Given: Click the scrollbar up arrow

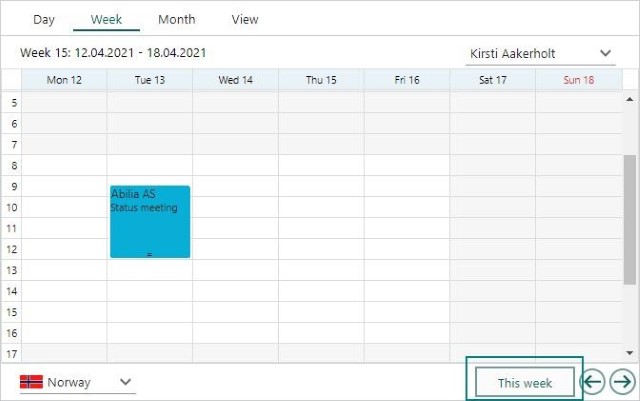Looking at the screenshot, I should (629, 99).
